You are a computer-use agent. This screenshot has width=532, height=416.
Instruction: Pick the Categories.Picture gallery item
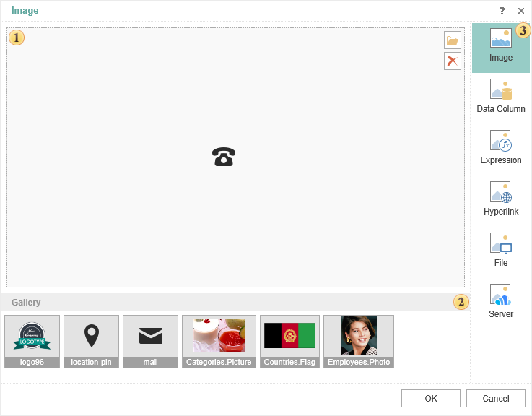coord(219,341)
